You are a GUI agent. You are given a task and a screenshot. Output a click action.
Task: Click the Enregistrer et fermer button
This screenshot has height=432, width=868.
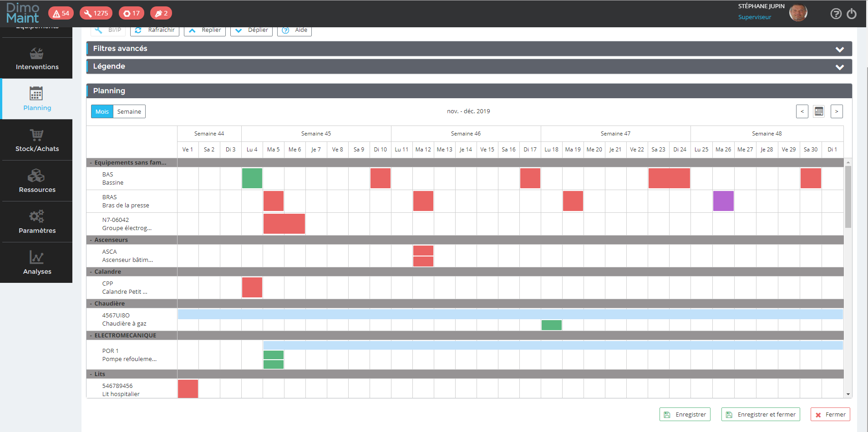pos(761,414)
